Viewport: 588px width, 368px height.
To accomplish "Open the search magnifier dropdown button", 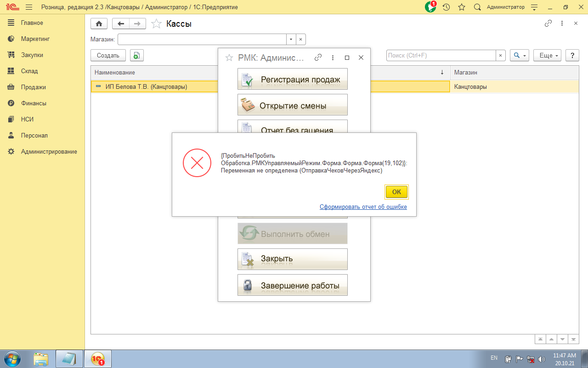I will (520, 55).
